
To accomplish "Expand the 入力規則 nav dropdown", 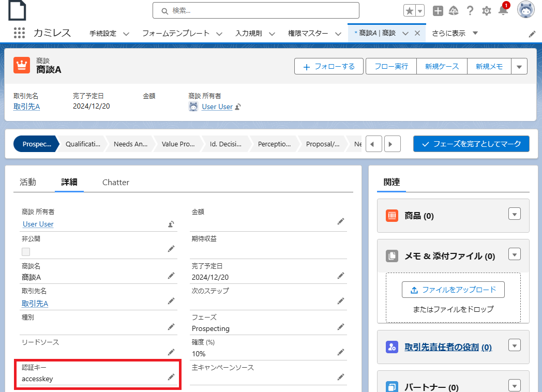I will tap(272, 34).
